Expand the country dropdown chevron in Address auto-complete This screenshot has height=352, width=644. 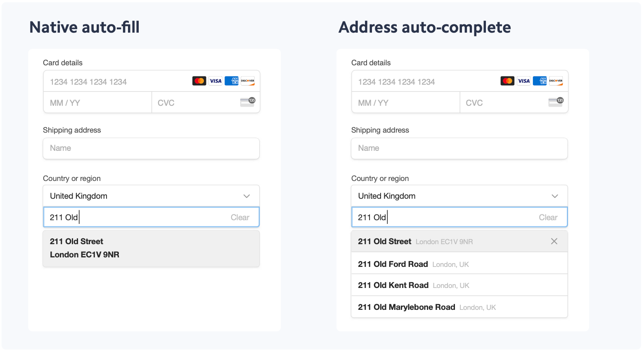(x=555, y=196)
